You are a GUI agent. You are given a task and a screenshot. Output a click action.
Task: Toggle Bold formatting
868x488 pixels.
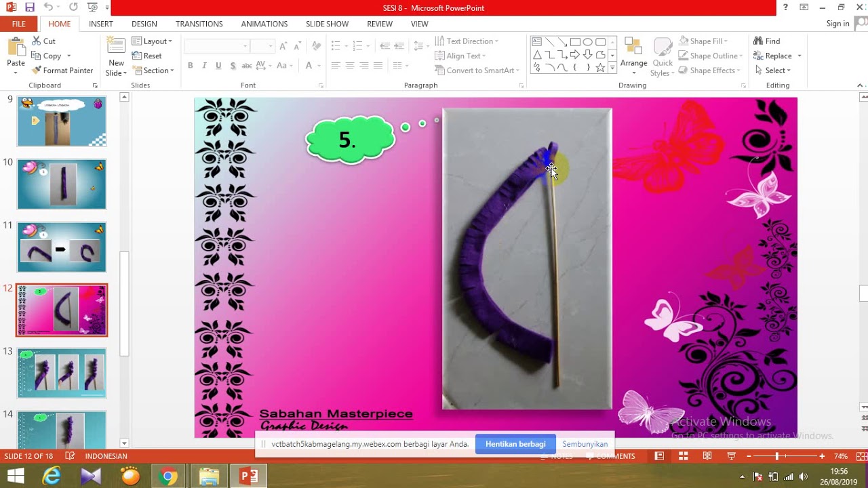point(191,66)
